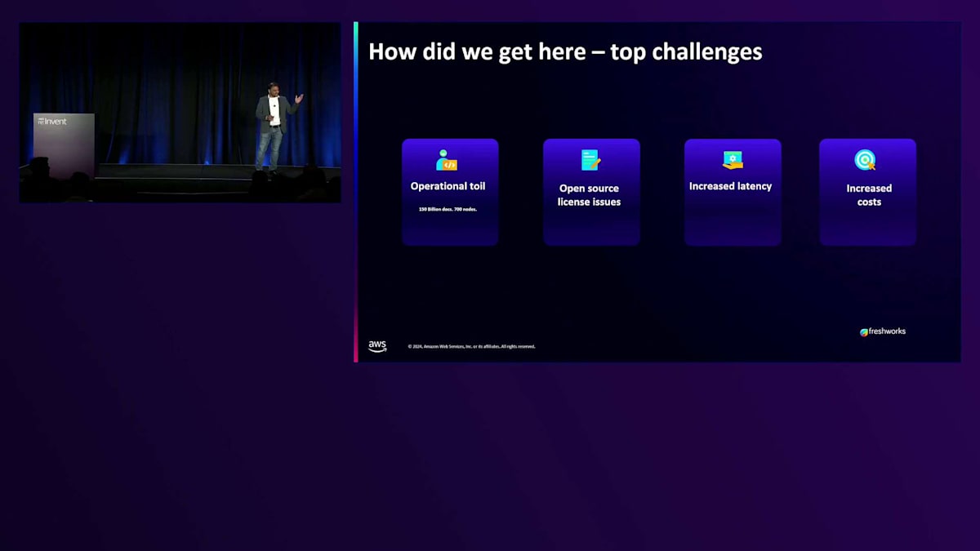Select the Operational toil card
The width and height of the screenshot is (980, 551).
pos(450,192)
